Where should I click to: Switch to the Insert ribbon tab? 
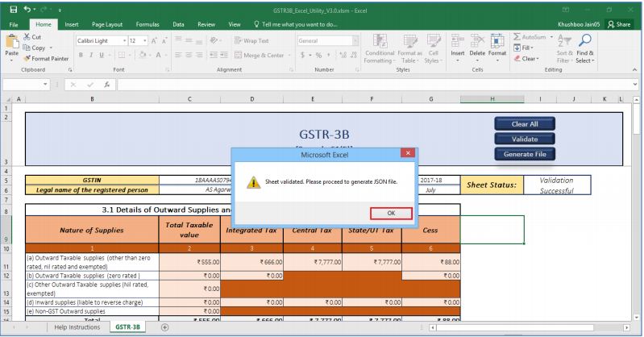point(72,25)
